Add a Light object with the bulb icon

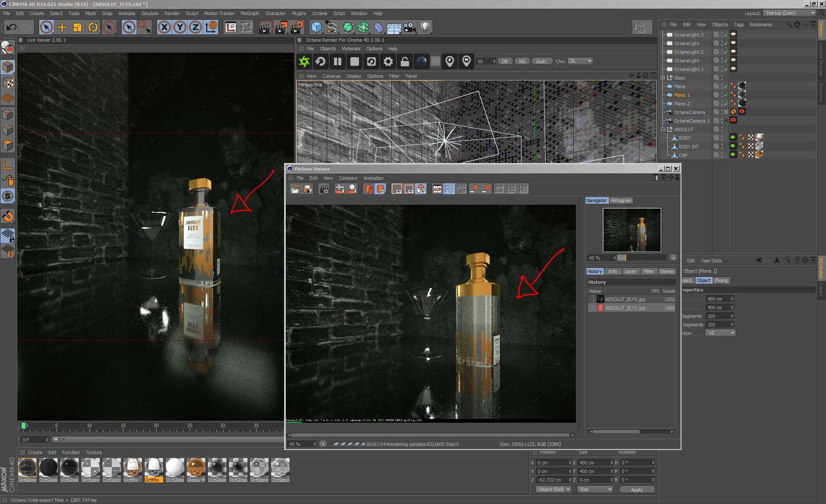click(425, 27)
